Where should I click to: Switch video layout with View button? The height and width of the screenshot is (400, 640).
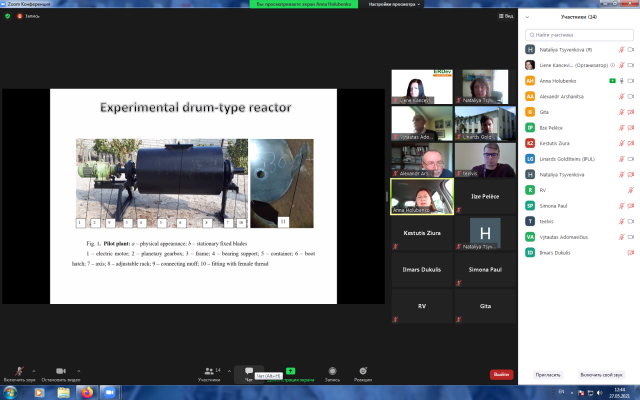pyautogui.click(x=506, y=16)
